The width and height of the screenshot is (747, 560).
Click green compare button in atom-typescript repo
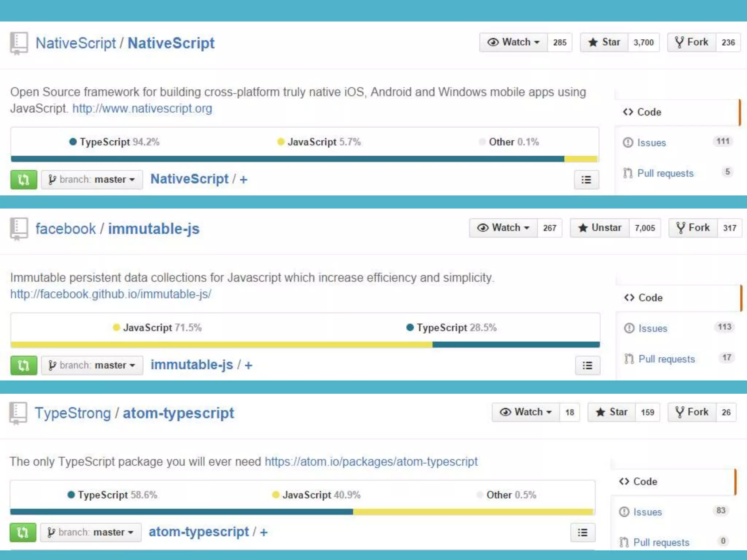pyautogui.click(x=23, y=532)
